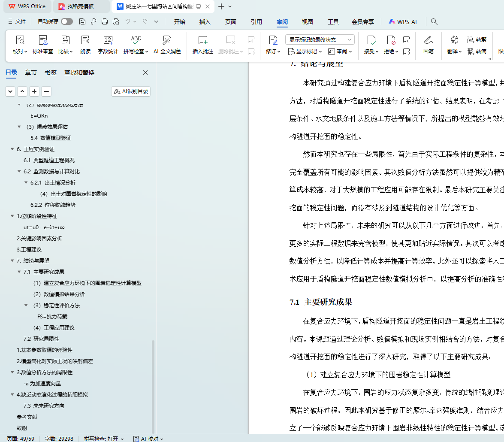The width and height of the screenshot is (504, 442).
Task: Start AI 全文润色 polishing
Action: (167, 41)
